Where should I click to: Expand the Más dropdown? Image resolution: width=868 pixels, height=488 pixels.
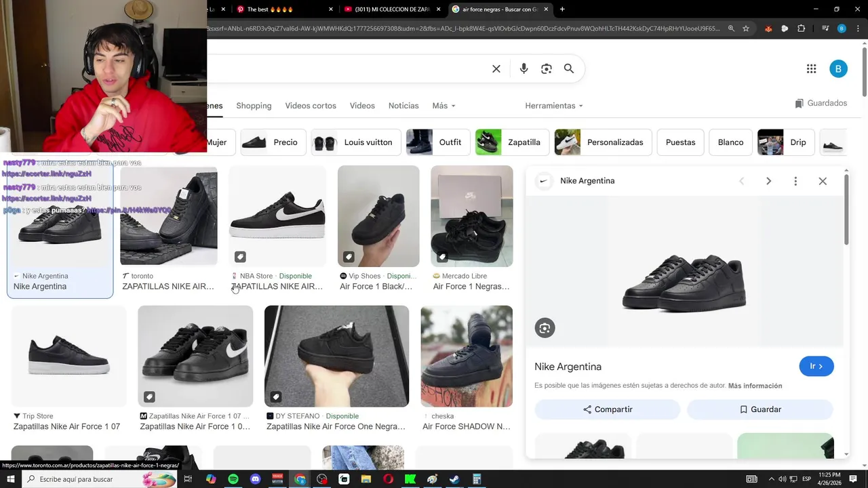443,106
